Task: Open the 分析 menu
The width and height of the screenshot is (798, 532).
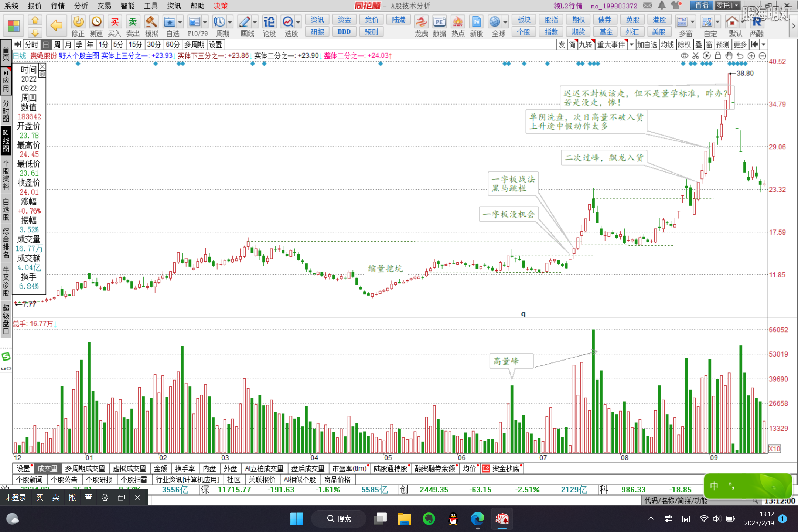Action: click(81, 6)
